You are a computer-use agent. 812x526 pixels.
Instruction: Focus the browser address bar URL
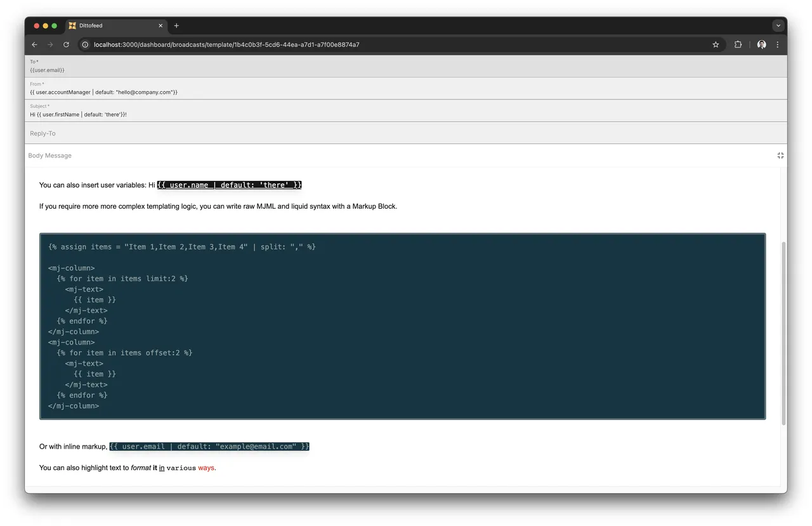coord(226,45)
